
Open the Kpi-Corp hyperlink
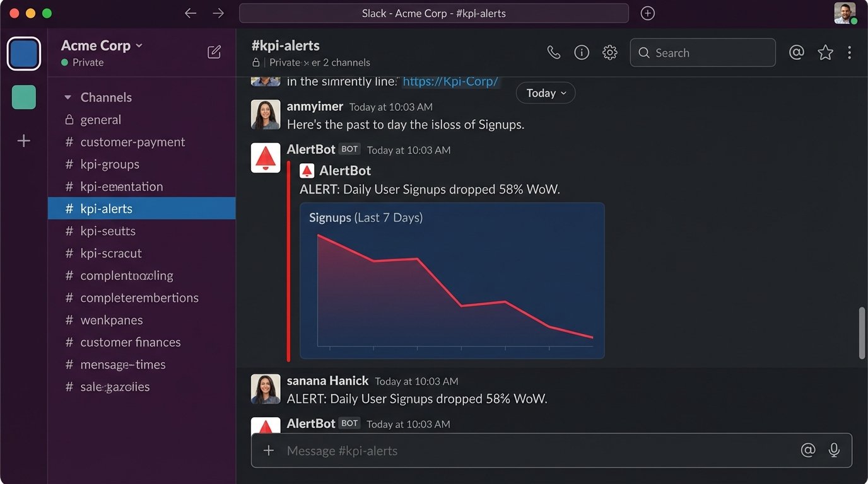[450, 81]
